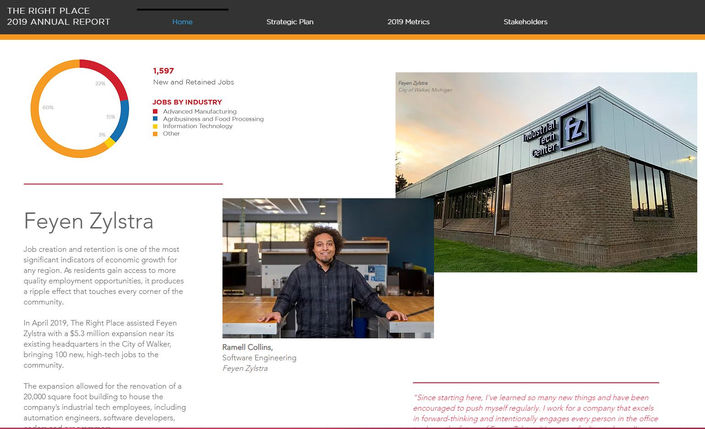The image size is (705, 429).
Task: Open the 2019 Metrics page
Action: (408, 22)
